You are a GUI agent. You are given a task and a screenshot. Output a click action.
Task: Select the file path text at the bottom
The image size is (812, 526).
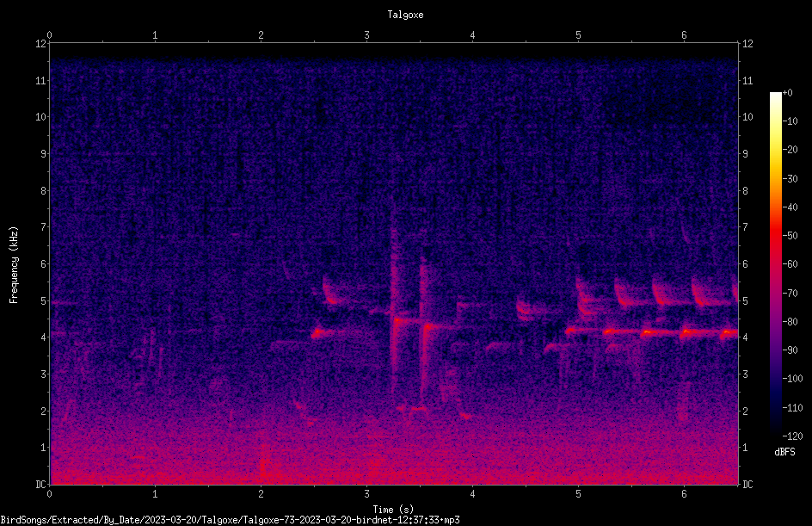tap(230, 520)
